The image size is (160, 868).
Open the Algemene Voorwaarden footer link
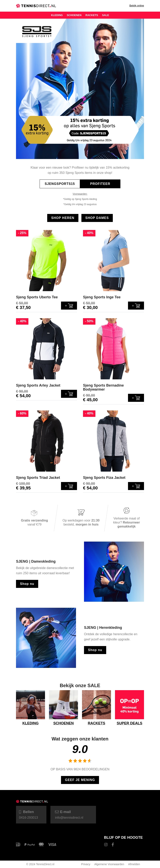point(109,864)
